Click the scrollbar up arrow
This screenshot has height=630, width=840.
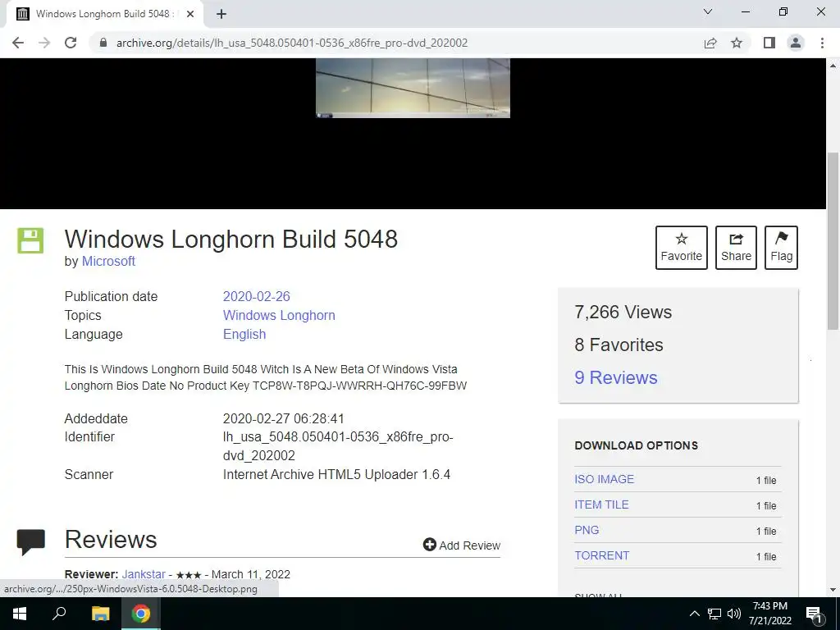[x=833, y=66]
